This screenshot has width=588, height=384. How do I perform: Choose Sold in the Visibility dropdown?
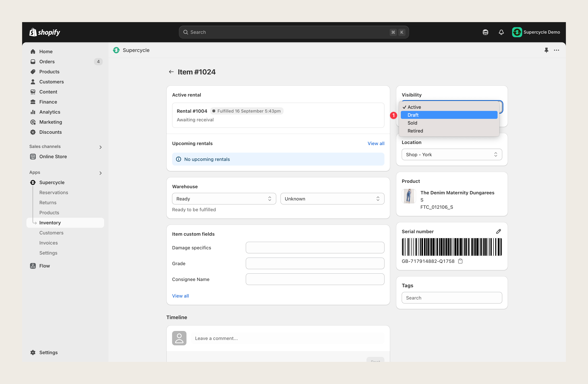click(449, 123)
